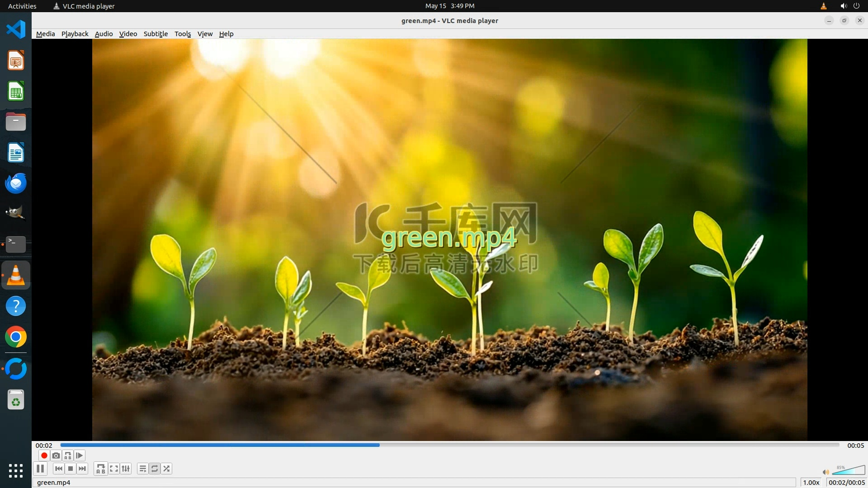
Task: Mute audio via the speaker icon
Action: click(826, 472)
